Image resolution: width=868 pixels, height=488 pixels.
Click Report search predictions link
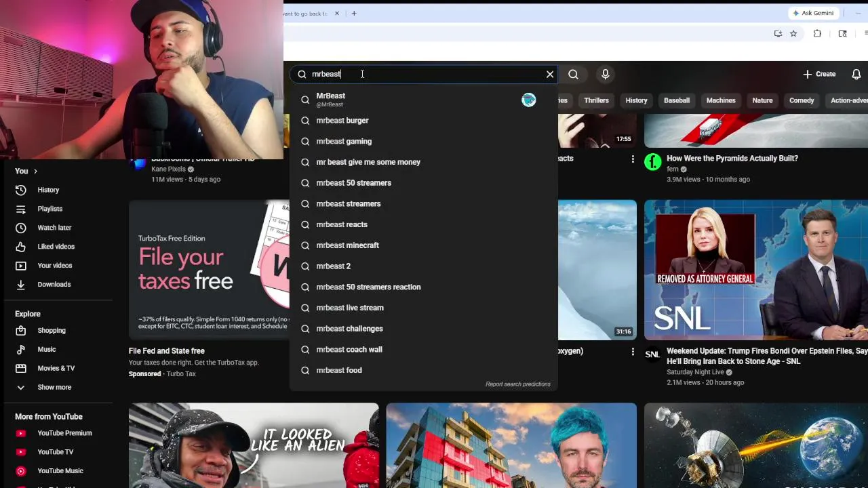click(518, 384)
